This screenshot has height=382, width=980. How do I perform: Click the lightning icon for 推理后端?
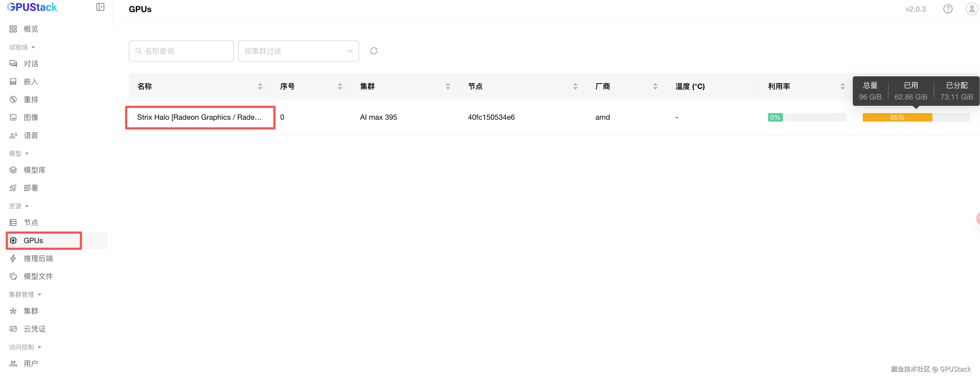point(13,259)
